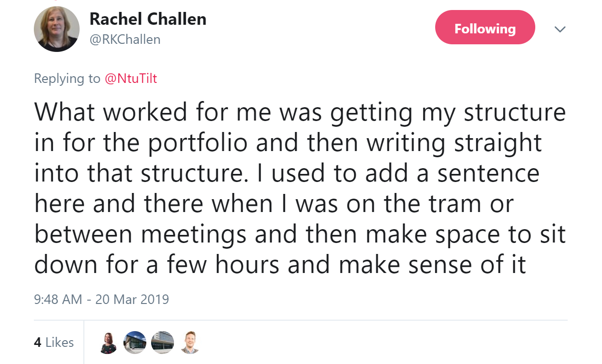Click the 9:48 AM tweet timestamp

[58, 299]
